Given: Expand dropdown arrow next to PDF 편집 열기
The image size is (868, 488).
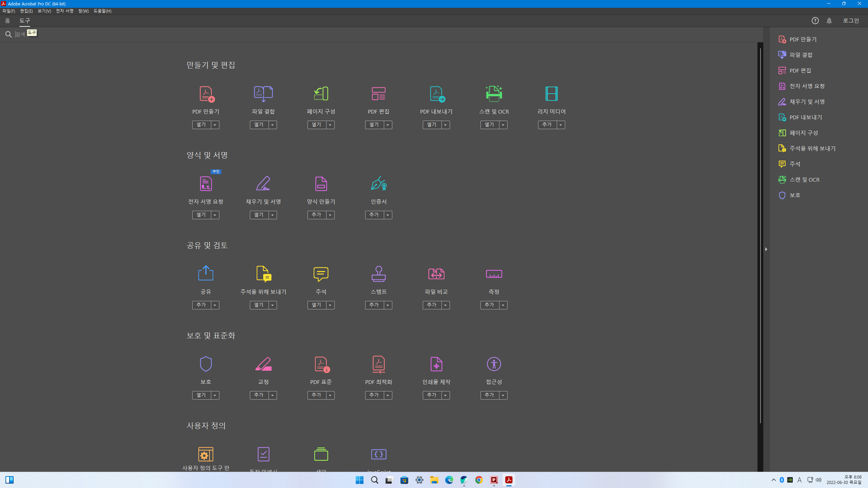Looking at the screenshot, I should pos(388,125).
